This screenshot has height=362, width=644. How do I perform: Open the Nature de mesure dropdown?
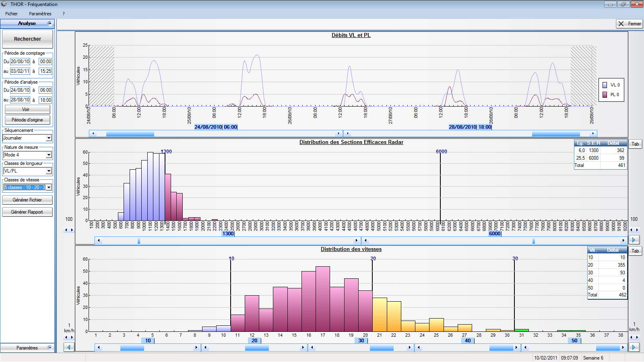click(49, 155)
